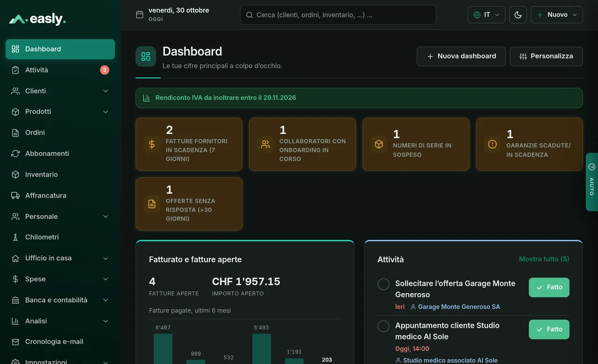This screenshot has height=364, width=598.
Task: Open Studio medico associato Al Sole link
Action: [446, 360]
